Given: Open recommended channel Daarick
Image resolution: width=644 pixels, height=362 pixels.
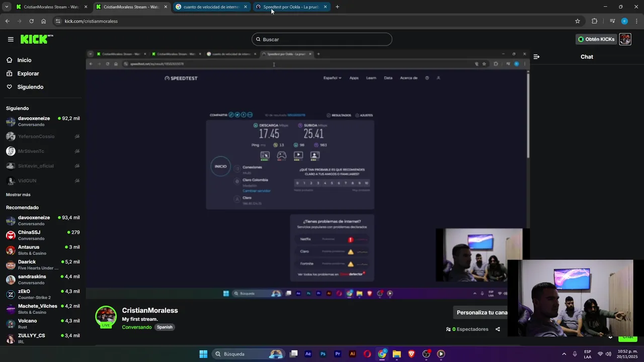Looking at the screenshot, I should 43,264.
